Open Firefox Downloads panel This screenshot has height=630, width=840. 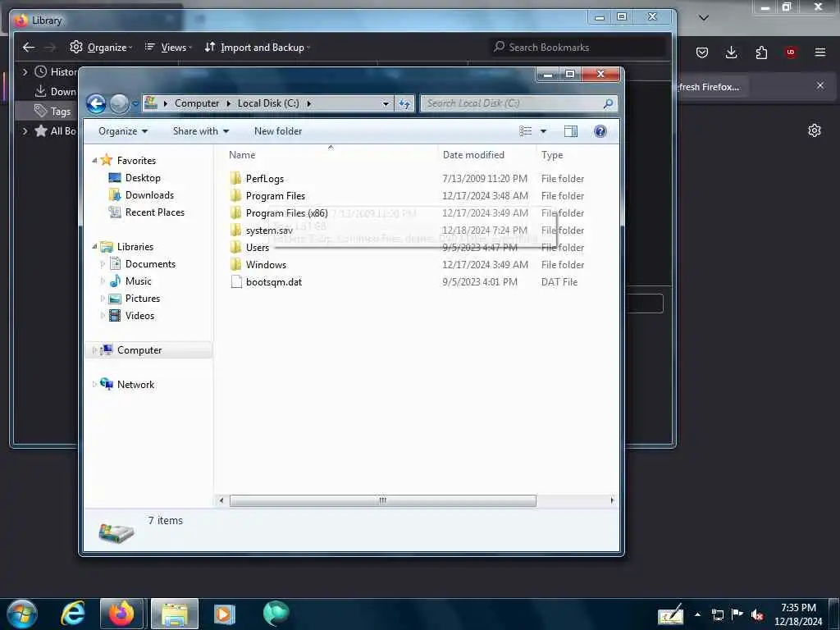(x=731, y=52)
